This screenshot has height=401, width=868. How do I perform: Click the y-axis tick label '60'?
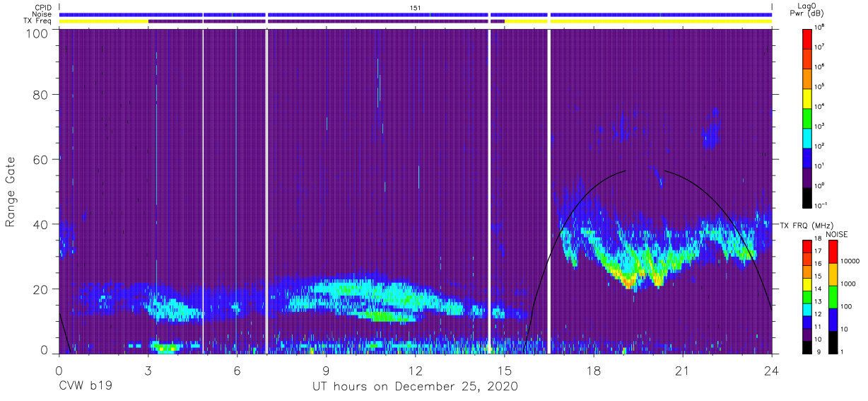(x=40, y=159)
